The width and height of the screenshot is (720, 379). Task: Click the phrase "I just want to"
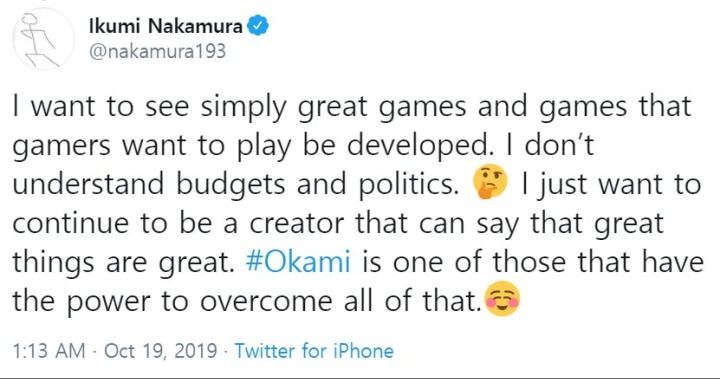click(x=611, y=185)
